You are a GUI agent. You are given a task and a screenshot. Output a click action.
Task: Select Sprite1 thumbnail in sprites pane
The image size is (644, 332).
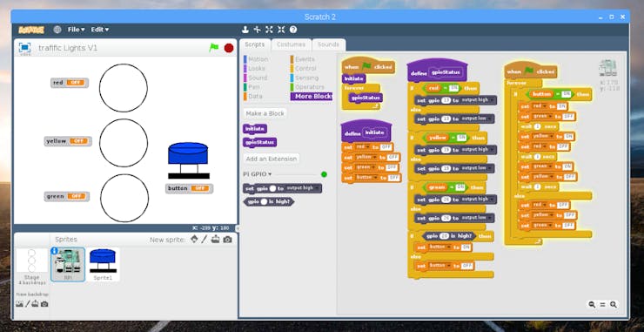tap(103, 265)
